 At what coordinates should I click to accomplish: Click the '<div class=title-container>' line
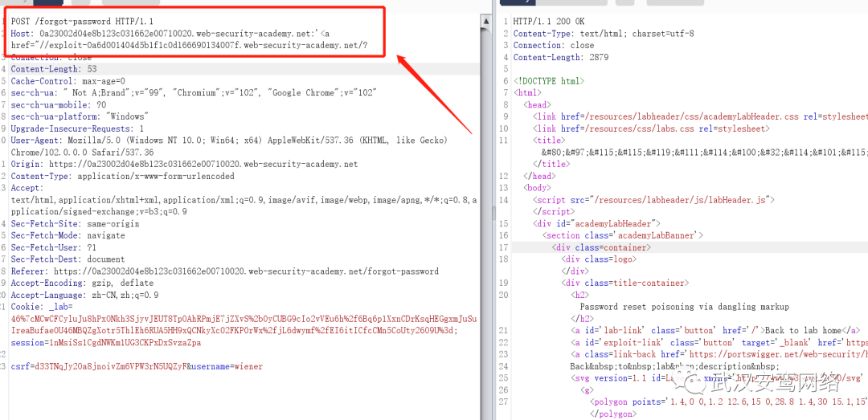click(x=625, y=283)
